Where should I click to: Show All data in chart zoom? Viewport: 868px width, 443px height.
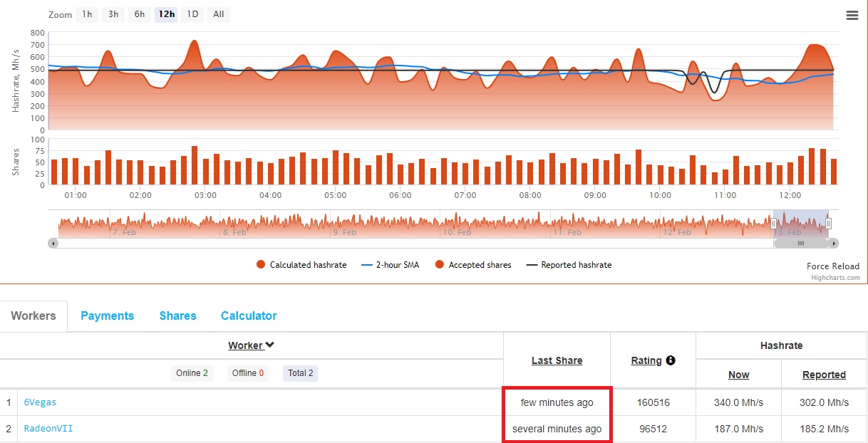click(219, 14)
